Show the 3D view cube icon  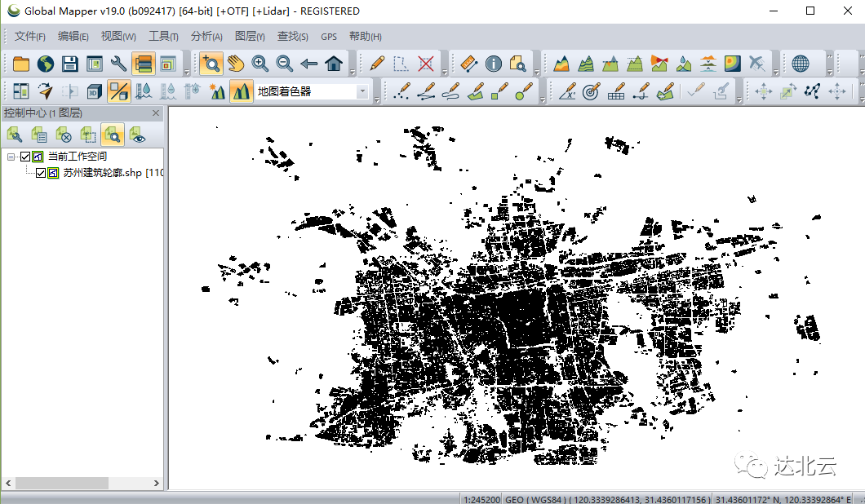pyautogui.click(x=95, y=91)
